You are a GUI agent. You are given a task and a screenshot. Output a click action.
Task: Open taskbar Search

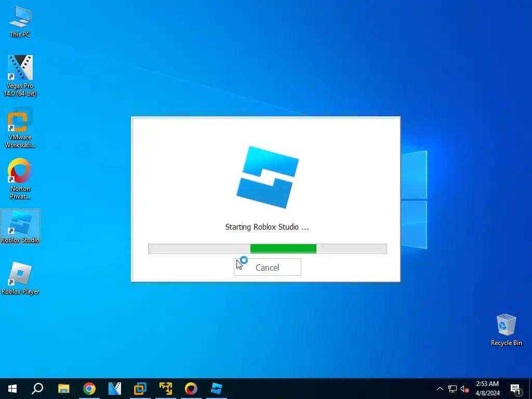(x=37, y=389)
